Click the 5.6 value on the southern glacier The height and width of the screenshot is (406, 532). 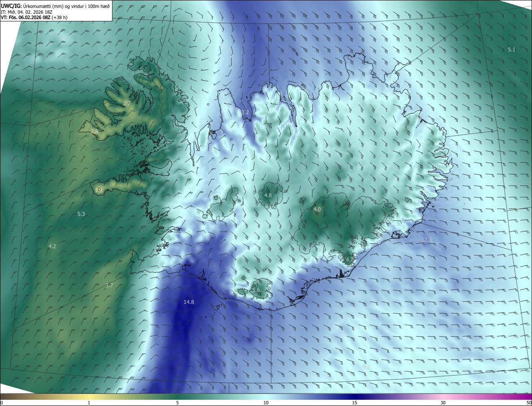pyautogui.click(x=256, y=290)
